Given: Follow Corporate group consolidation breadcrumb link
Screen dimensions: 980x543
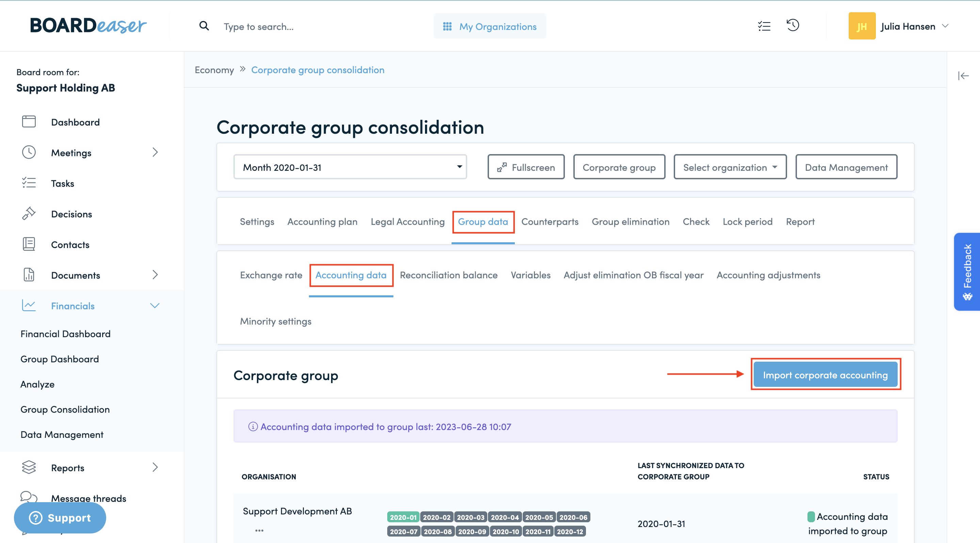Looking at the screenshot, I should click(x=318, y=70).
